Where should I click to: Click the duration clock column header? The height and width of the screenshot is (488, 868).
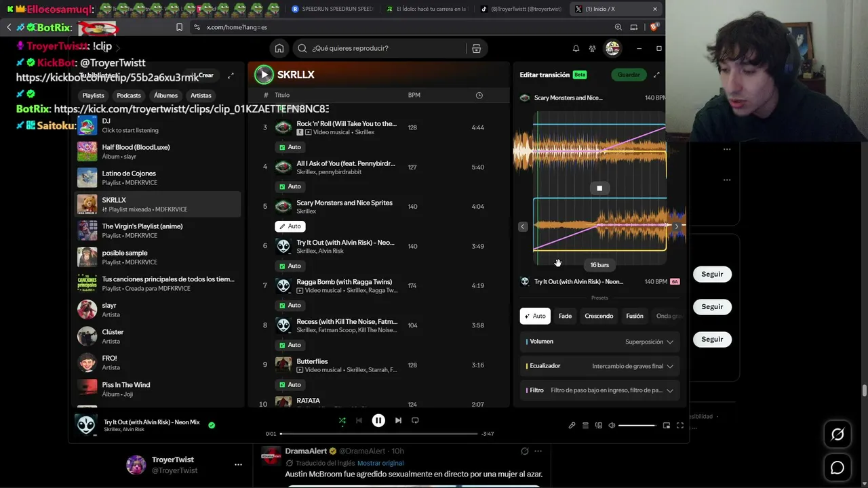(x=479, y=96)
